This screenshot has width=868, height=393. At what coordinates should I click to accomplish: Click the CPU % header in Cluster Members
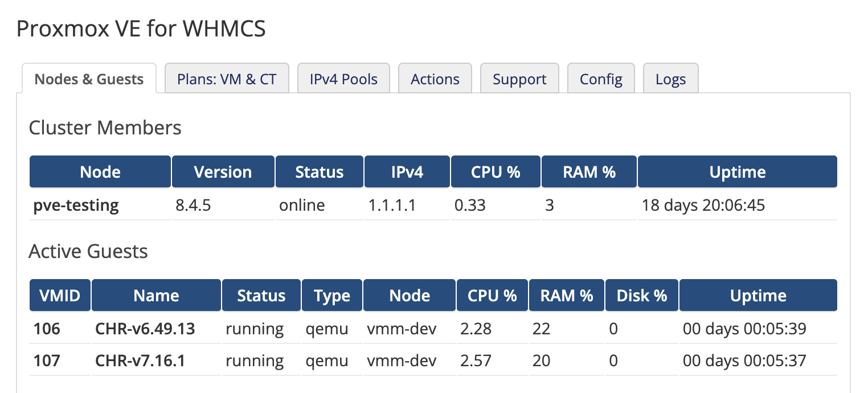click(496, 171)
